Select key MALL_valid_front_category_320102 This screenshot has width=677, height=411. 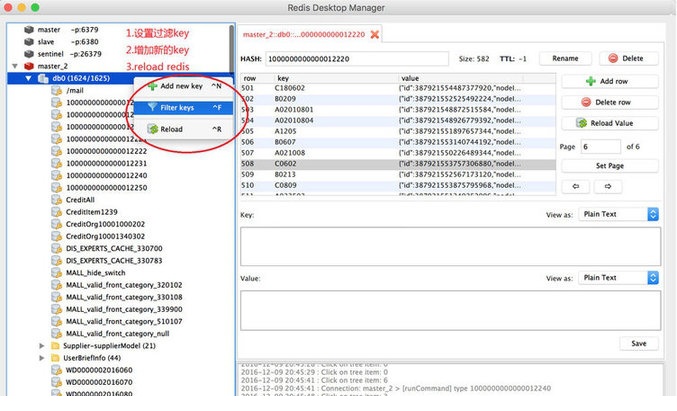tap(124, 285)
